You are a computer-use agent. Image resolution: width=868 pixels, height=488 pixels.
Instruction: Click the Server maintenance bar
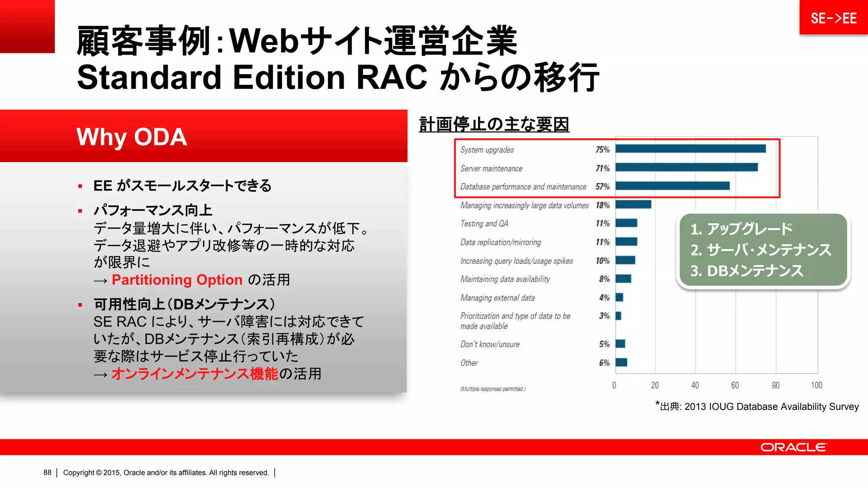click(x=687, y=167)
